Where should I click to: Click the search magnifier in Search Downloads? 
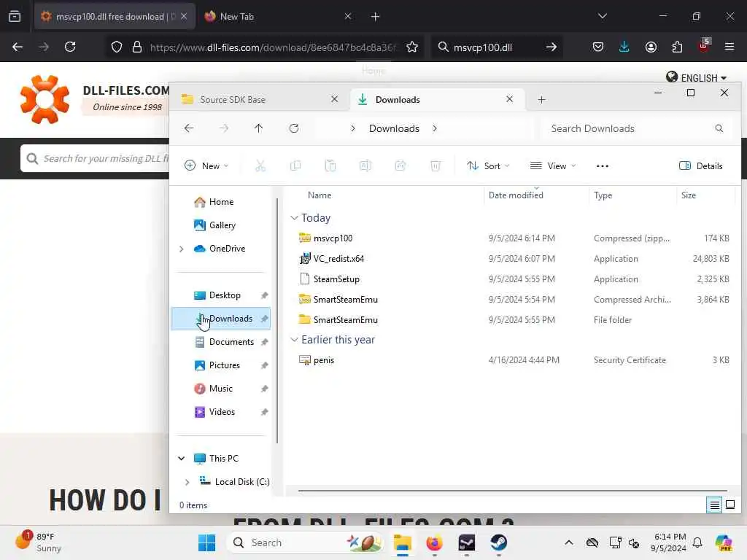tap(719, 128)
